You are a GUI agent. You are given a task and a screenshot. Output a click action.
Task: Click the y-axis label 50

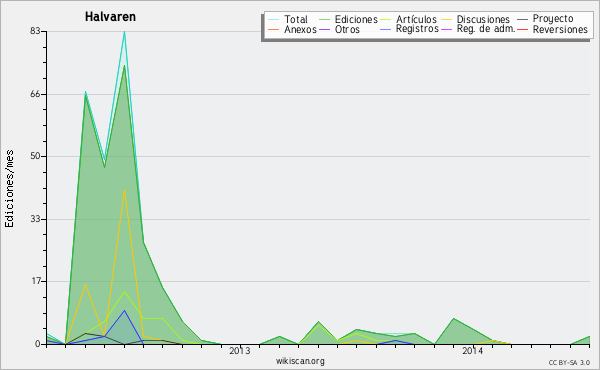[x=35, y=156]
